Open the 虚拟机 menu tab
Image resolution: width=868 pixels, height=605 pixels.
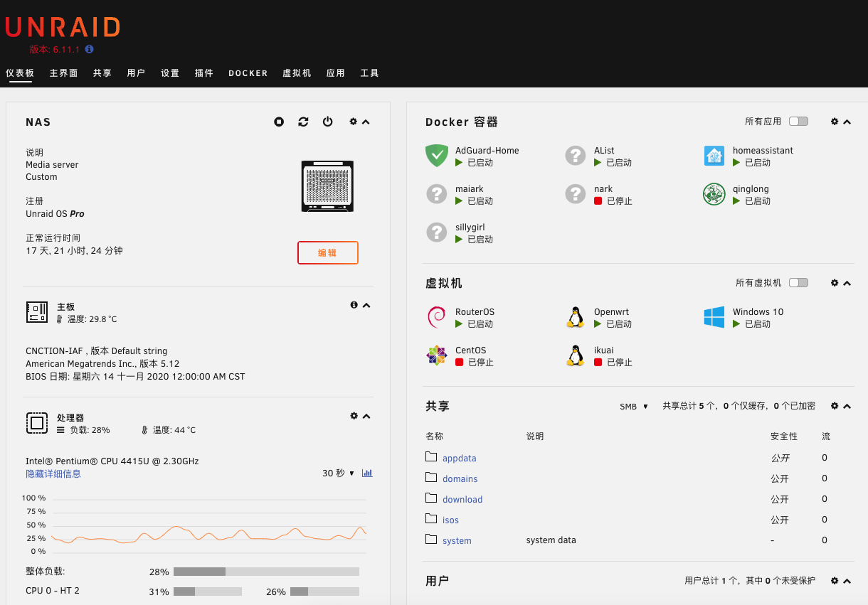click(x=297, y=73)
